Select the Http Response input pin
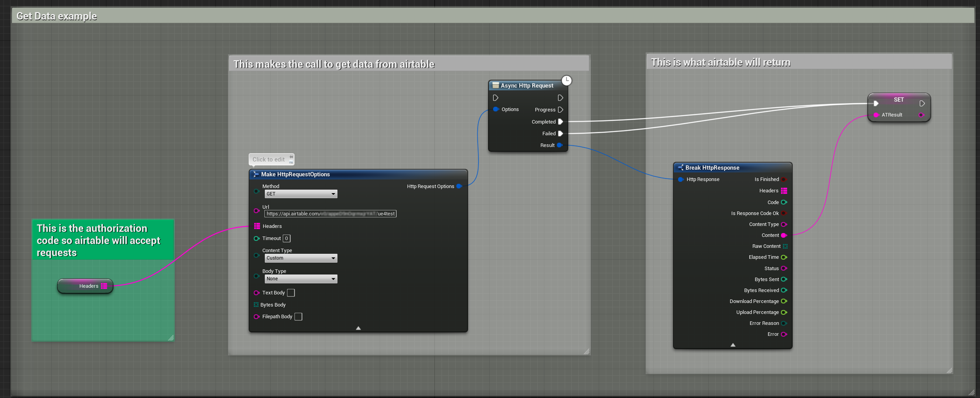The height and width of the screenshot is (398, 980). [680, 179]
